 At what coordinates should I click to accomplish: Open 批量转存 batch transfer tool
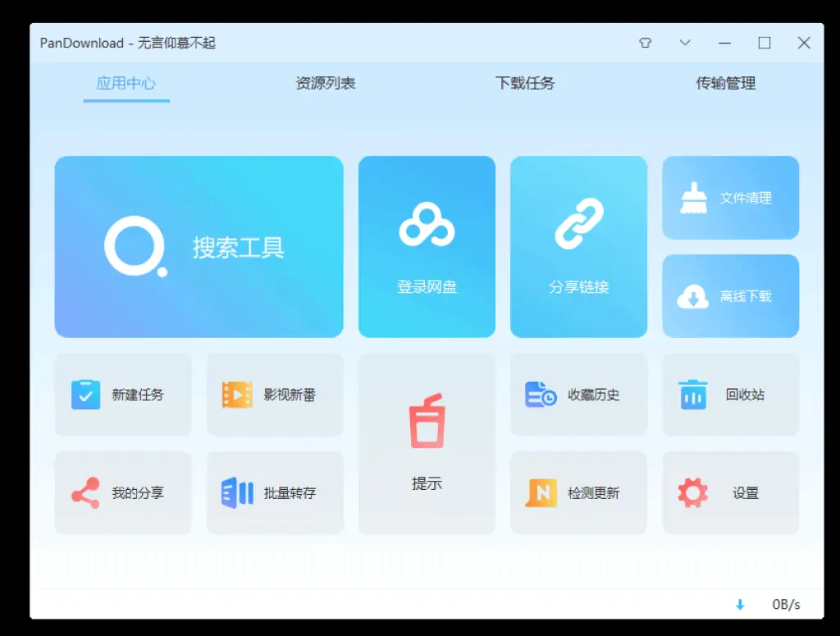275,493
